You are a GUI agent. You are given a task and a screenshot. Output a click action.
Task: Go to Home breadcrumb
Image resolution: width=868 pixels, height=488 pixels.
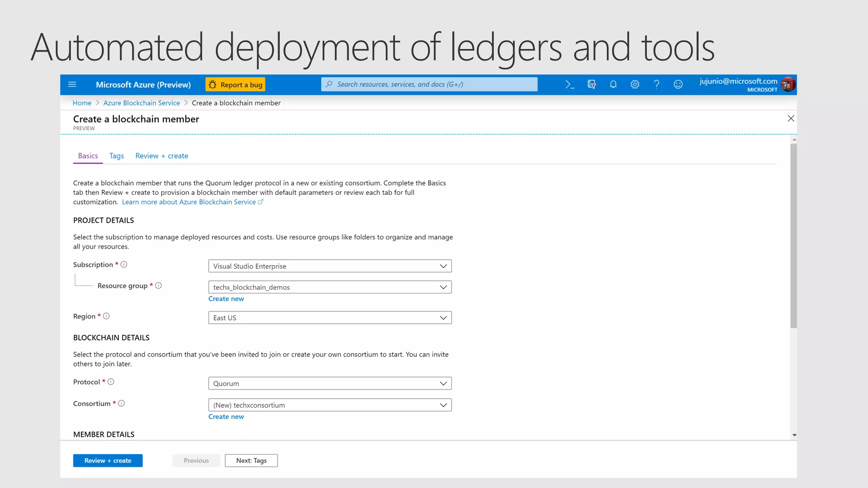[x=82, y=103]
